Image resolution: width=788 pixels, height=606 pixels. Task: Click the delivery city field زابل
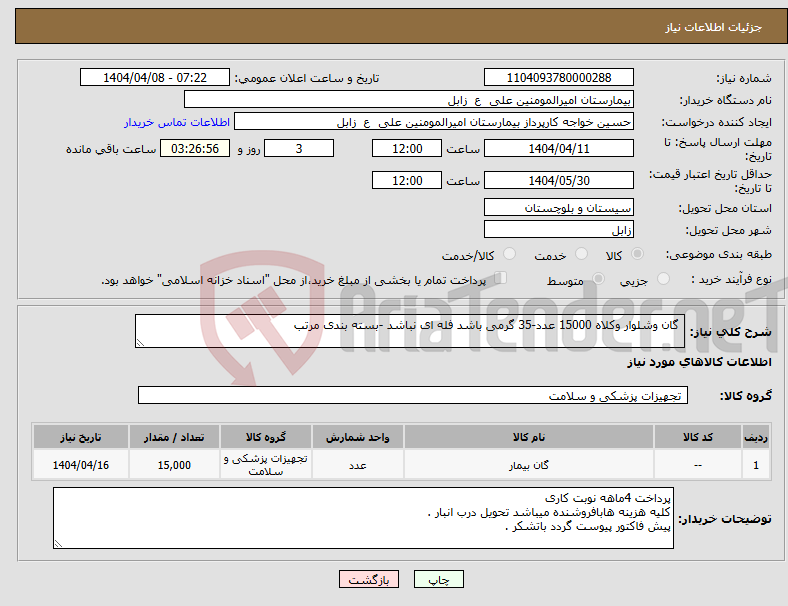tap(559, 229)
